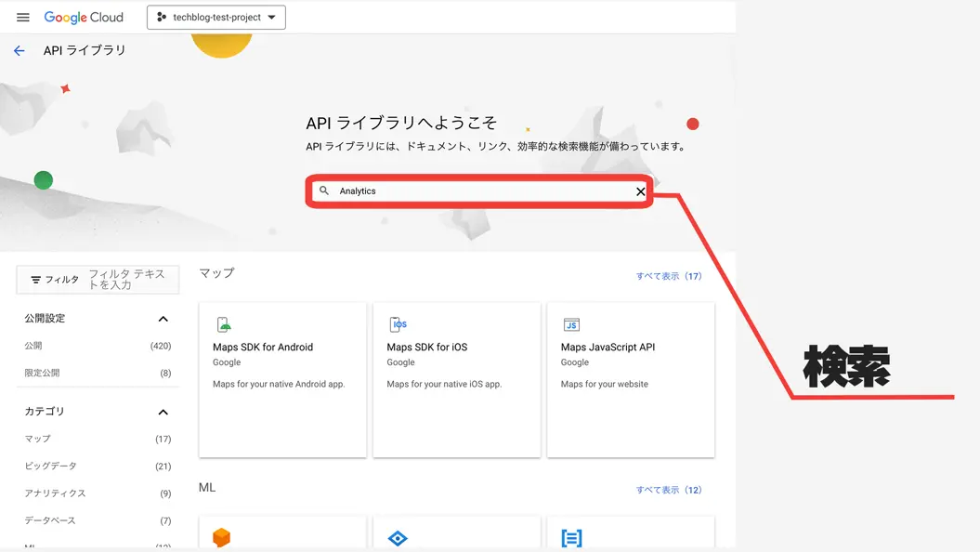Click the Google Cloud logo
The image size is (980, 552).
[x=84, y=18]
